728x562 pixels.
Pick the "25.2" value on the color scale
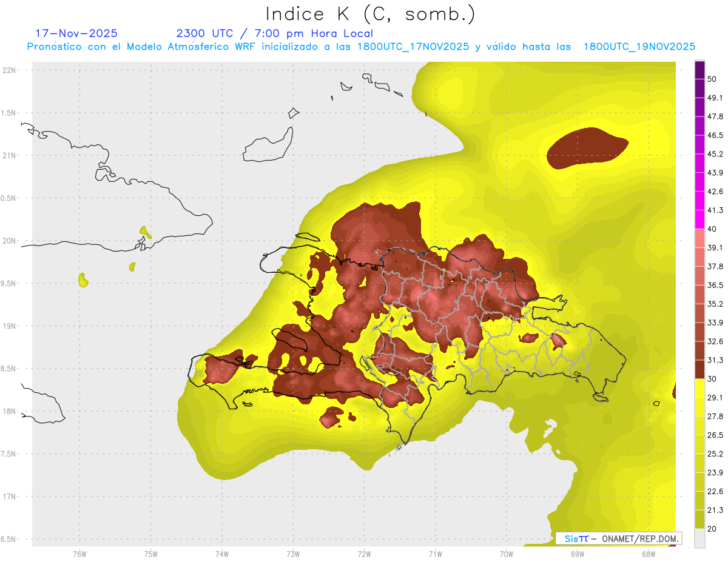tap(715, 454)
